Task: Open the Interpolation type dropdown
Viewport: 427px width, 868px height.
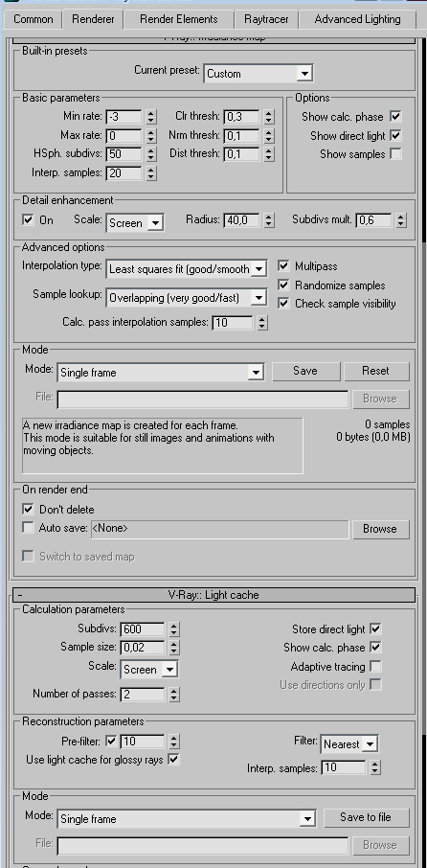Action: pos(187,269)
